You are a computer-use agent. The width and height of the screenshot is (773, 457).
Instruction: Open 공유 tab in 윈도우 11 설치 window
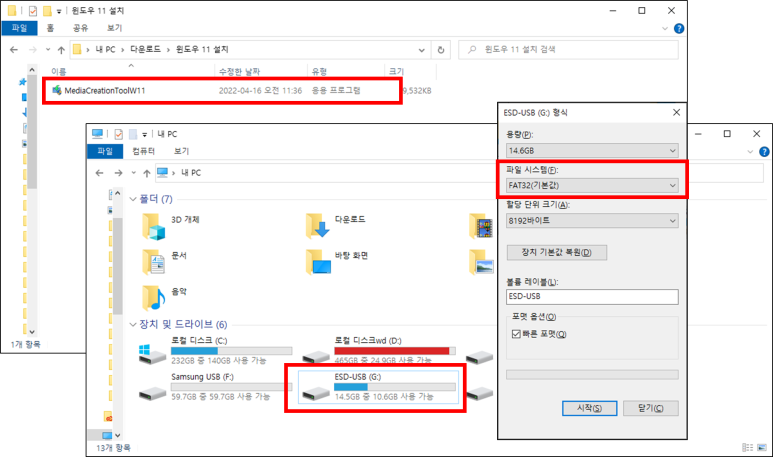tap(80, 28)
